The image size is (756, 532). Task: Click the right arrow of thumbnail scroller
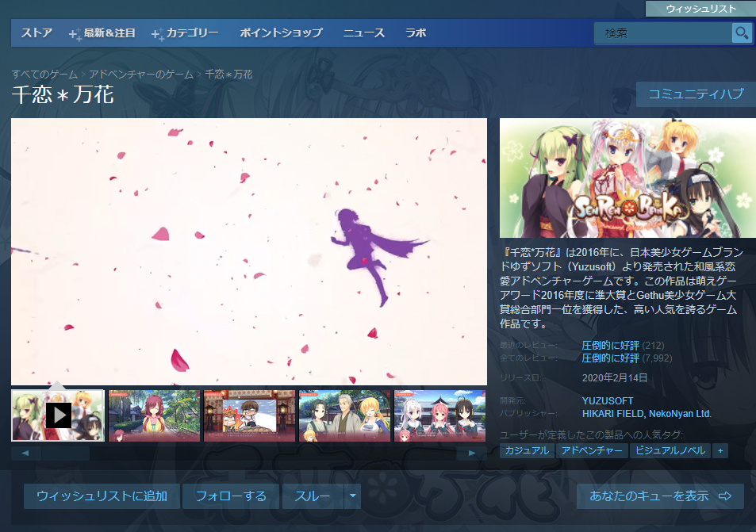pyautogui.click(x=471, y=453)
